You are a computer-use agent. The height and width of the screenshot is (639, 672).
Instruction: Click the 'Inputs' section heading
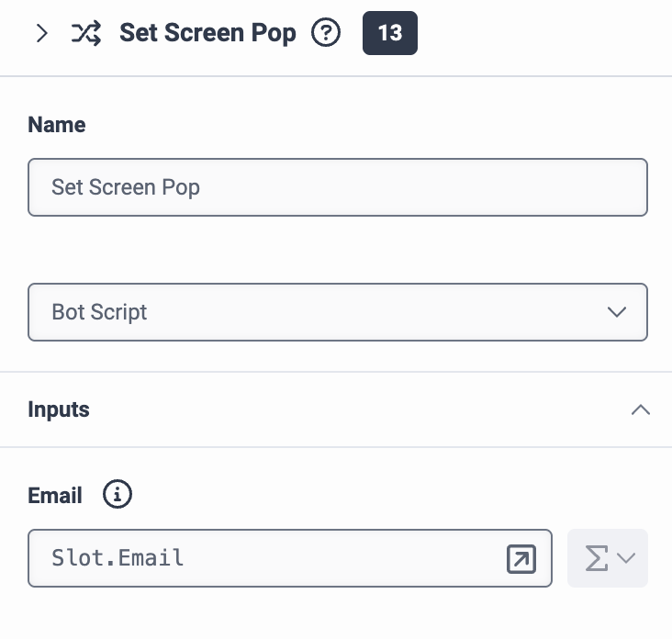pyautogui.click(x=59, y=409)
